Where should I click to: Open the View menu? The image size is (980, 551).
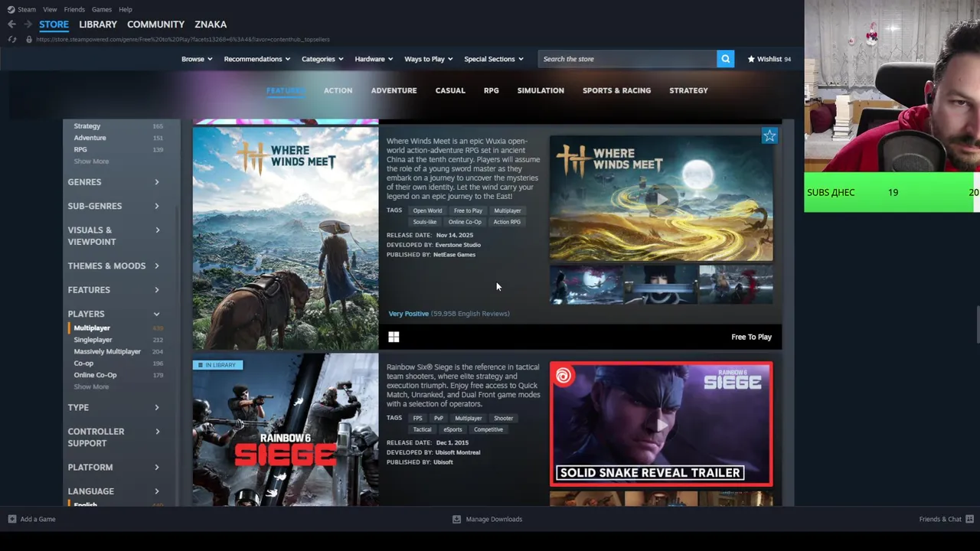50,9
